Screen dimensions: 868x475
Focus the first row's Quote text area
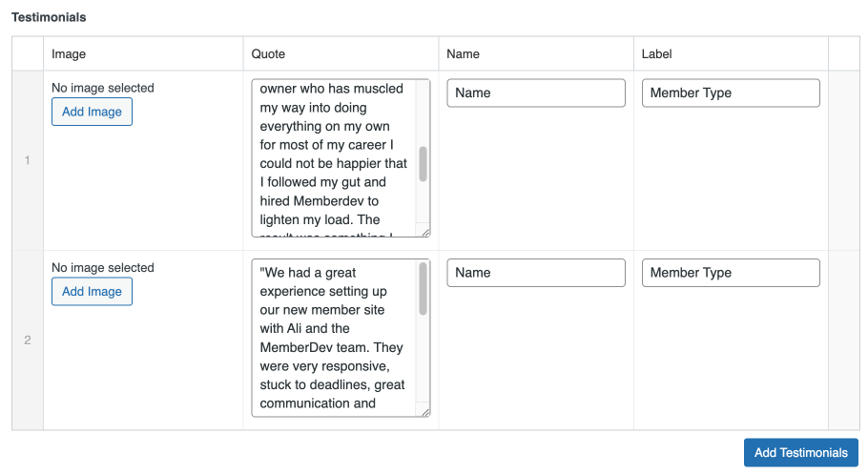334,157
